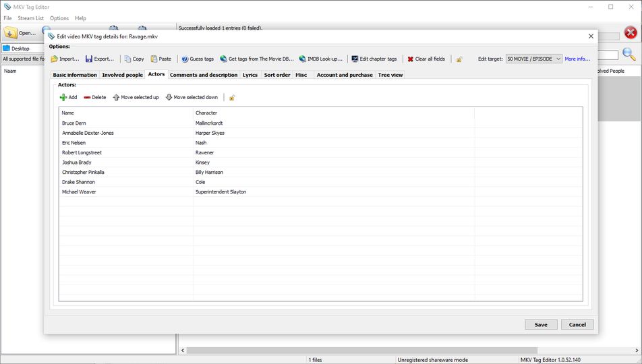Screen dimensions: 642x364
Task: Delete the selected actor
Action: click(95, 98)
